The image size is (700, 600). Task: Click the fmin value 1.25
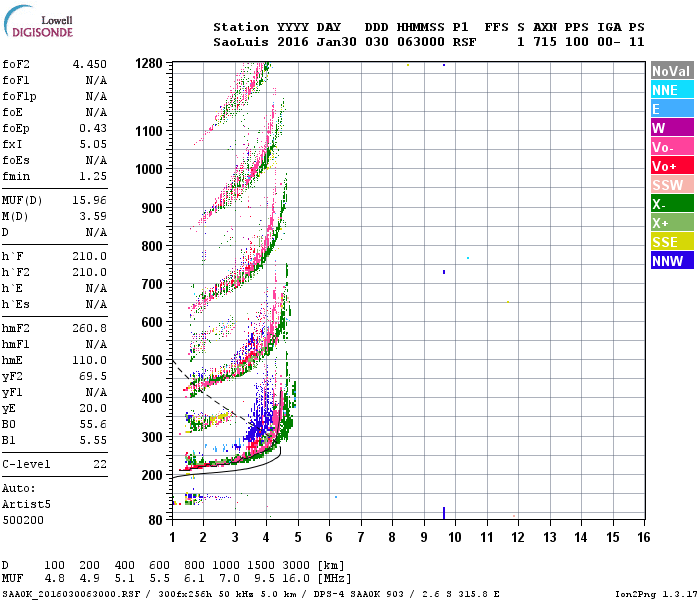coord(93,176)
